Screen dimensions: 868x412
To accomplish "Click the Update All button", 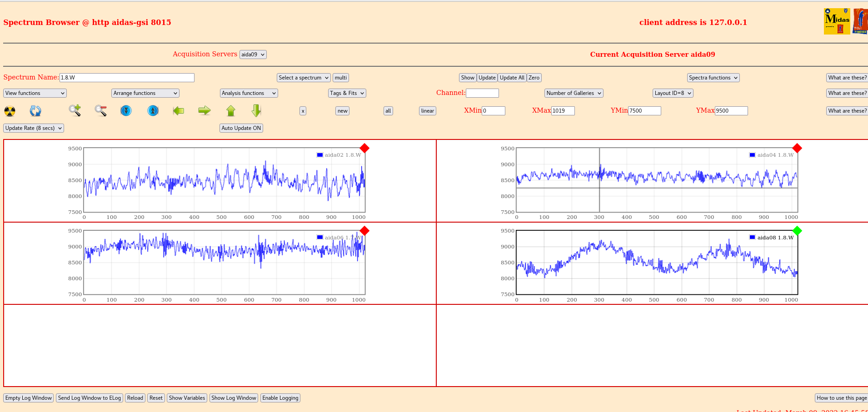I will [x=512, y=78].
